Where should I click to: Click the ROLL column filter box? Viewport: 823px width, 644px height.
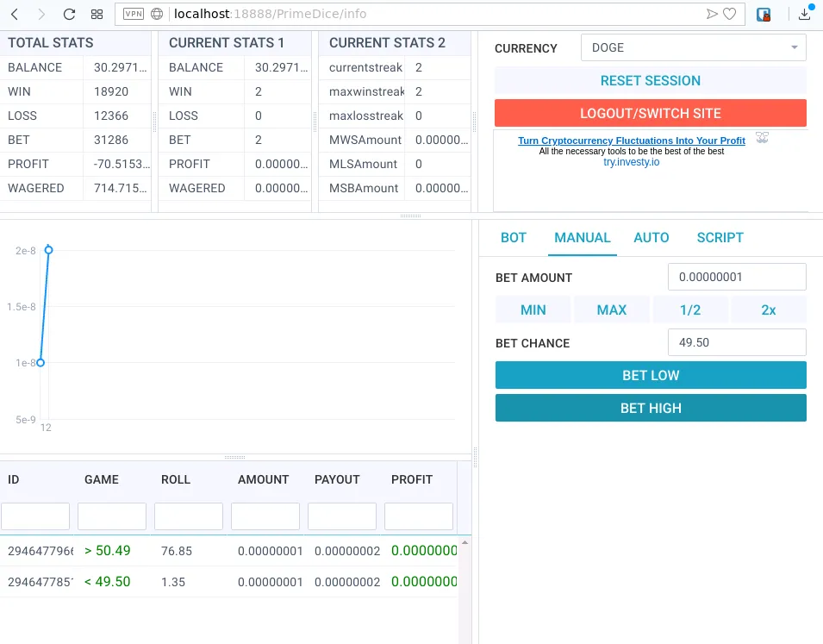coord(189,516)
